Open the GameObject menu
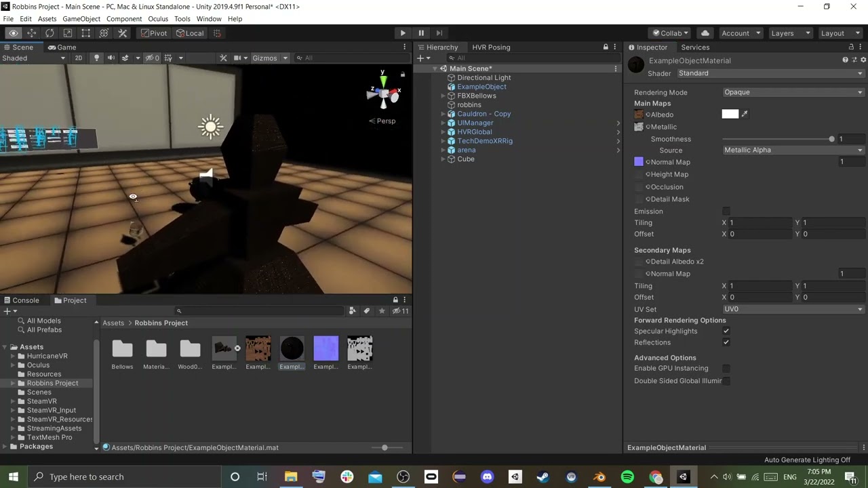868x488 pixels. (x=81, y=19)
